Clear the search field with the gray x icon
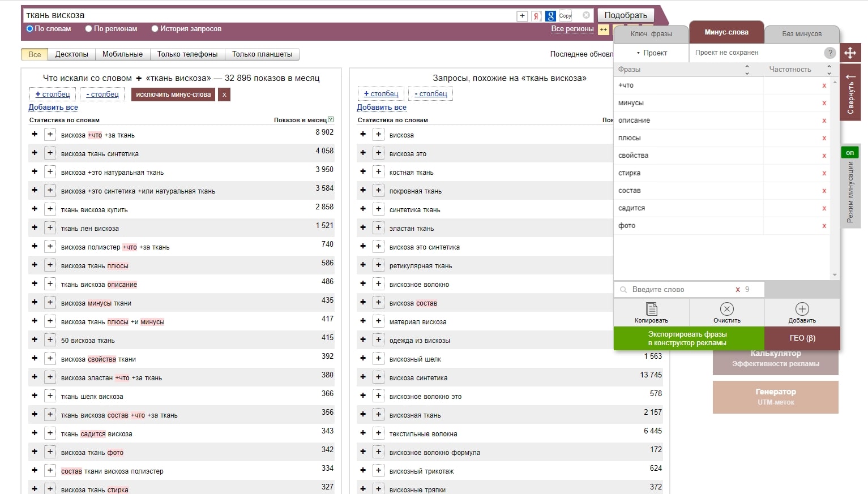868x494 pixels. pos(586,15)
